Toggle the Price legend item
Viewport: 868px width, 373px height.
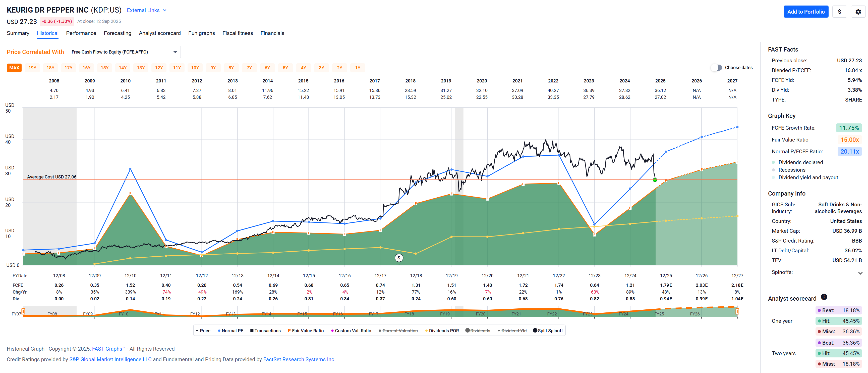coord(203,331)
